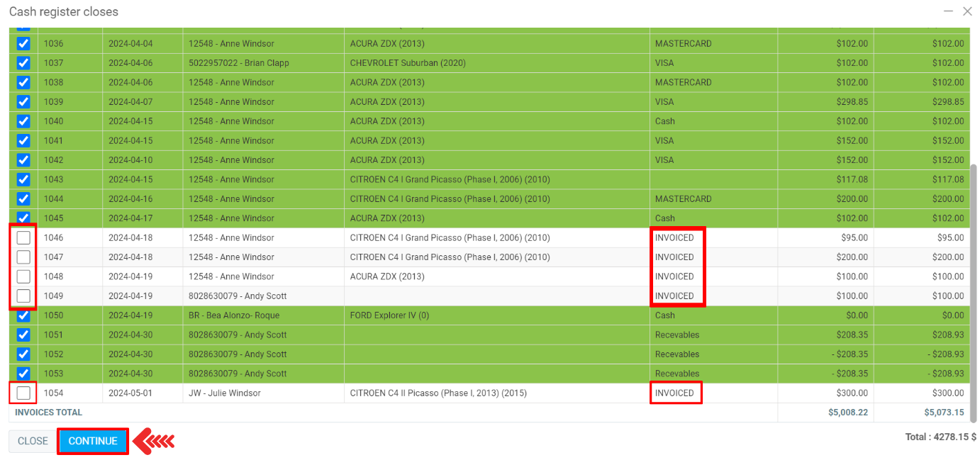Click FORD Explorer IV vehicle cell
Viewport: 980px width, 460px height.
click(x=389, y=315)
